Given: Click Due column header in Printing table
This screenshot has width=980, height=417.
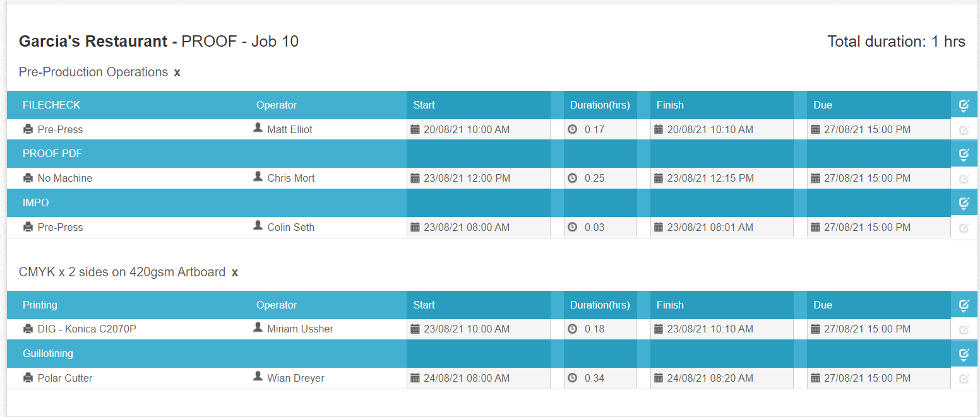Looking at the screenshot, I should (823, 305).
